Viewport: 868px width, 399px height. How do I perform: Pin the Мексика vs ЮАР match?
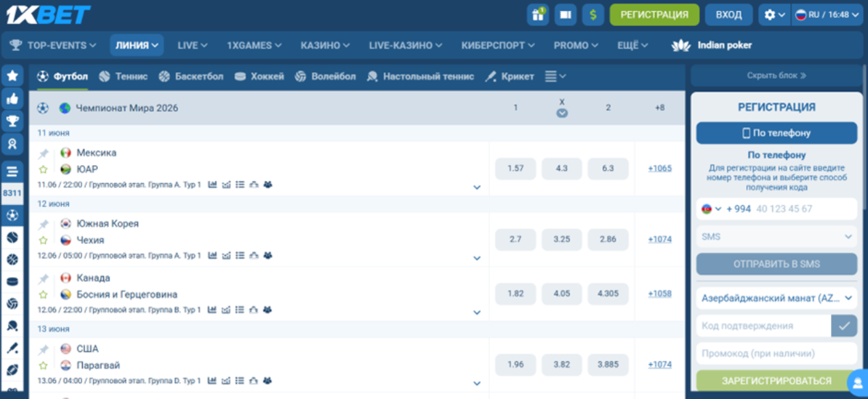(x=43, y=153)
